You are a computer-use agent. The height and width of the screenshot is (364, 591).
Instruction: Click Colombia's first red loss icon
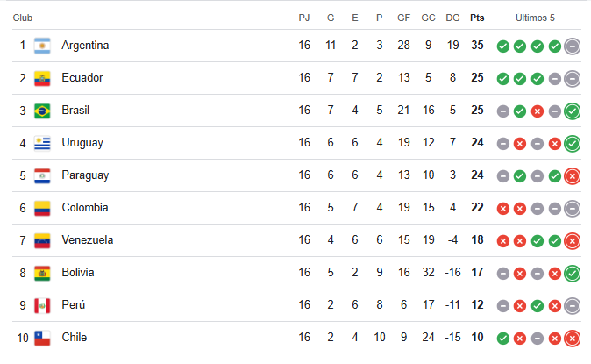pyautogui.click(x=502, y=209)
